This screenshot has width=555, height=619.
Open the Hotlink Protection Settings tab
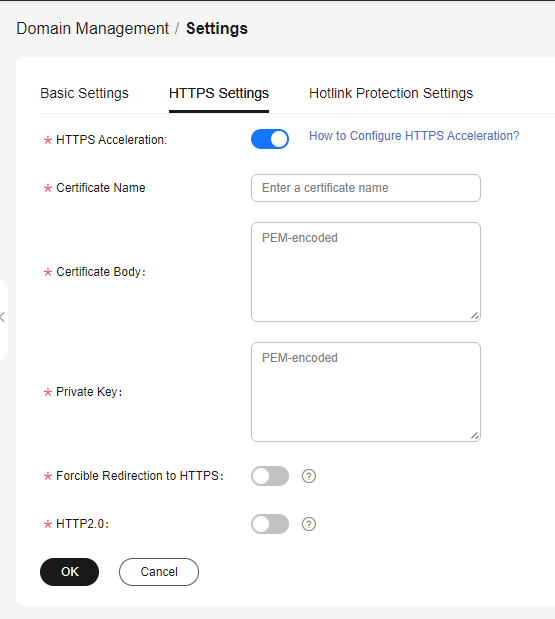coord(391,93)
